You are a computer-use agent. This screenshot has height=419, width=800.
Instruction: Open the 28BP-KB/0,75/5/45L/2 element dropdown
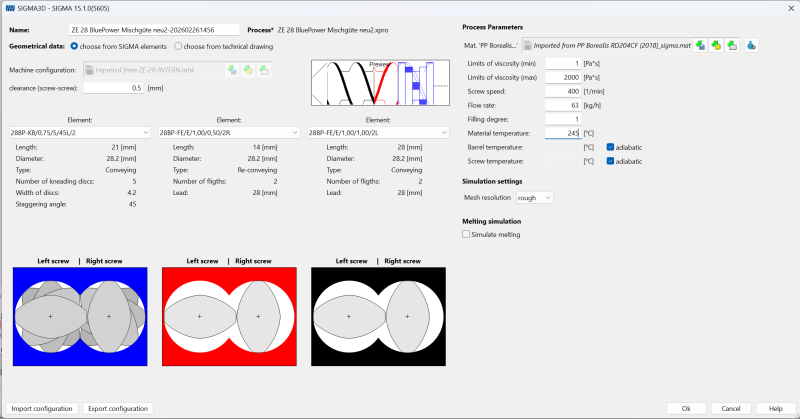[x=80, y=132]
